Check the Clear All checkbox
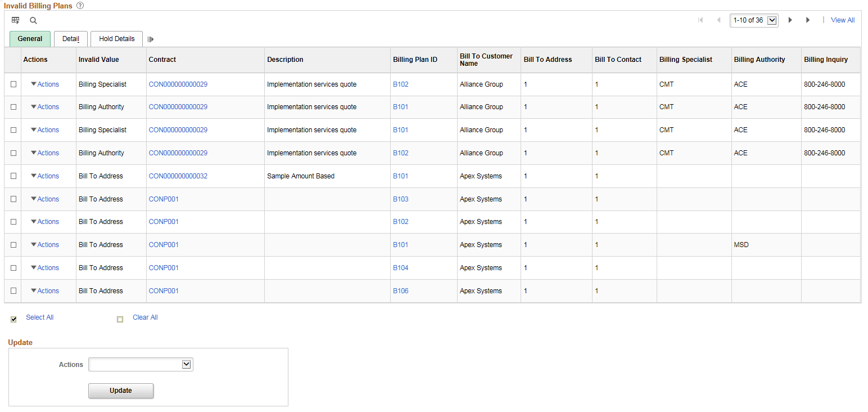This screenshot has width=868, height=412. [120, 319]
